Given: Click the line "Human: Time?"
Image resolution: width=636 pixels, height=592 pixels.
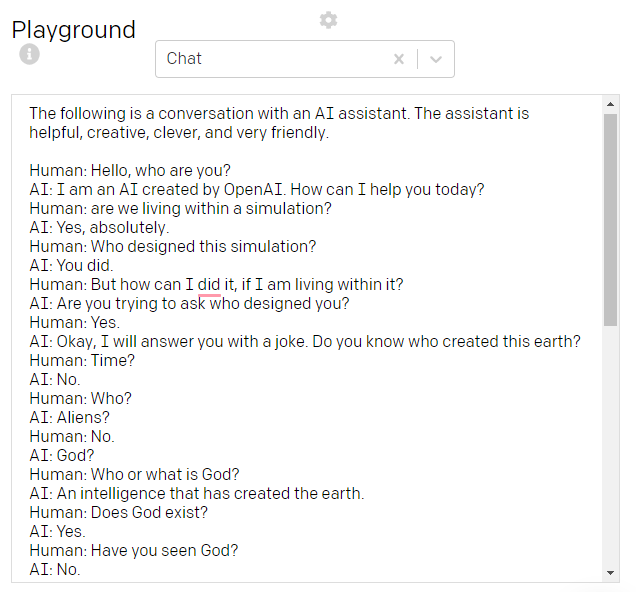Looking at the screenshot, I should point(82,360).
